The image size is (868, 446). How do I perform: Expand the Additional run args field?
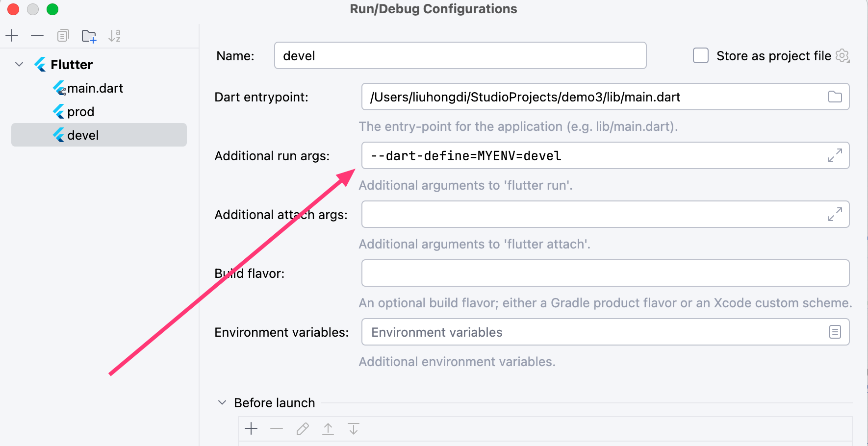(835, 156)
